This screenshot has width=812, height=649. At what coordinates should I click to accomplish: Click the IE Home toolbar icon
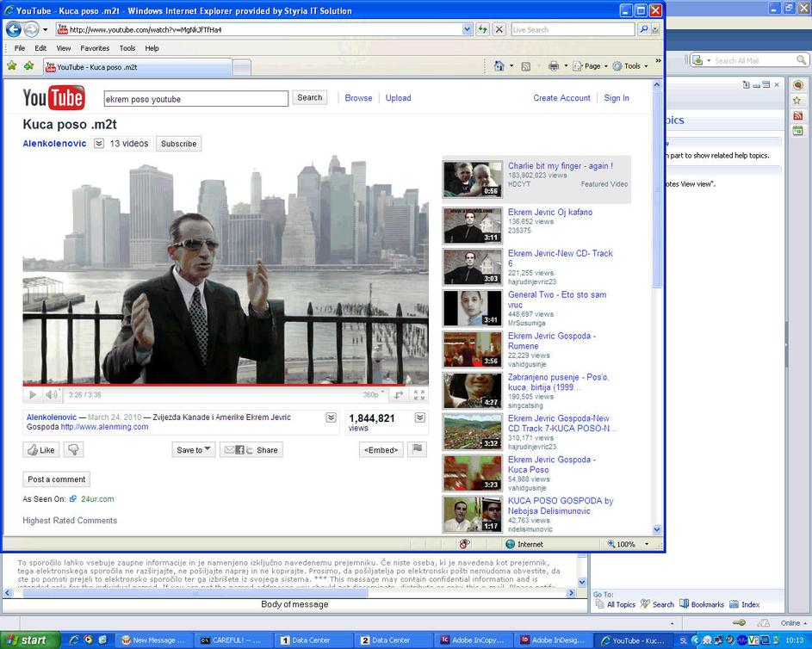tap(499, 66)
